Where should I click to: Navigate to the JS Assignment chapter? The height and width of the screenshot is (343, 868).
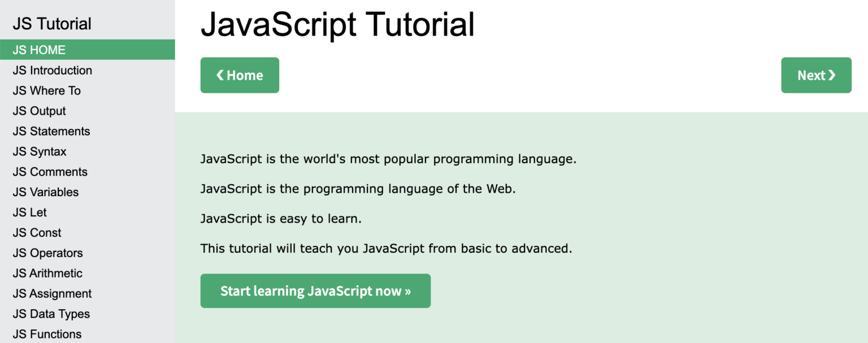pyautogui.click(x=53, y=294)
